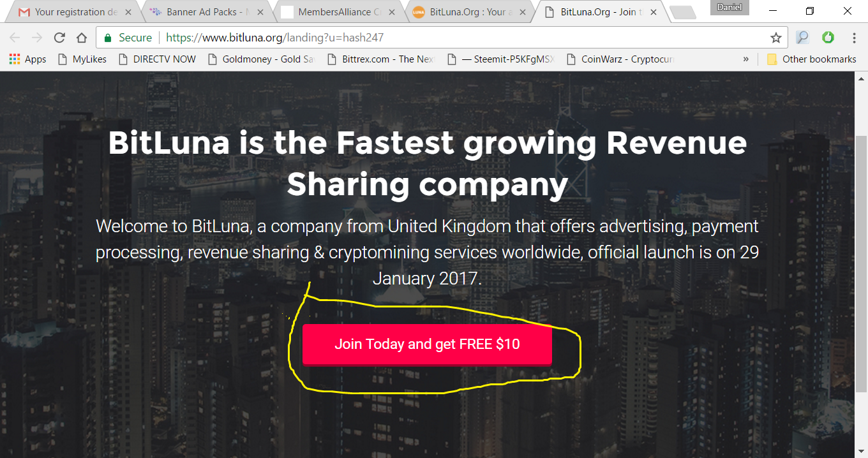The height and width of the screenshot is (458, 868).
Task: Open the Apps shortcut in the bookmarks bar
Action: [27, 59]
